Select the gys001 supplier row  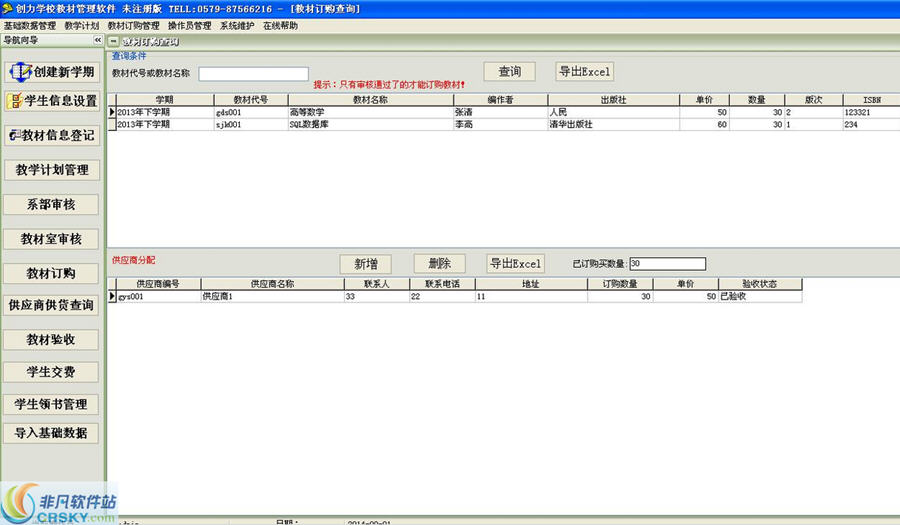pyautogui.click(x=455, y=297)
